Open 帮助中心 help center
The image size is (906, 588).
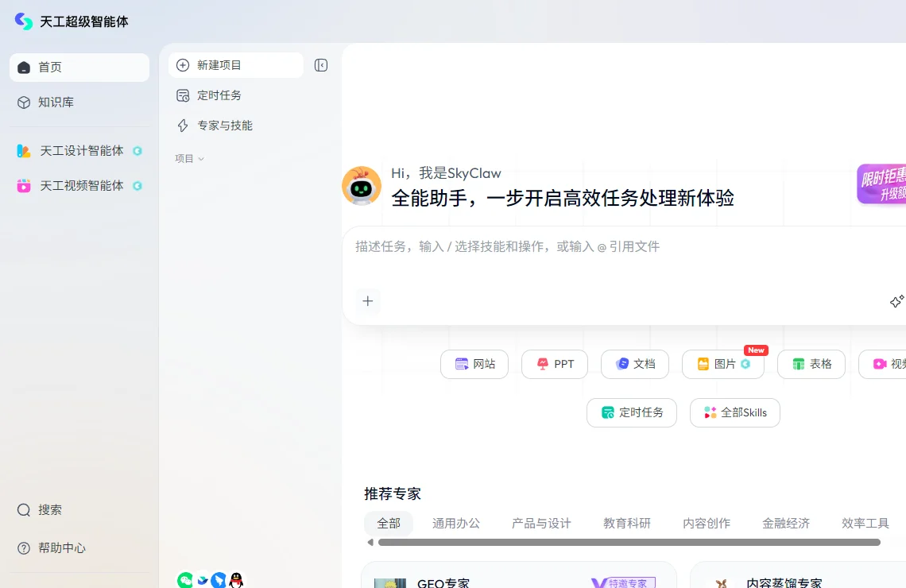pos(79,547)
